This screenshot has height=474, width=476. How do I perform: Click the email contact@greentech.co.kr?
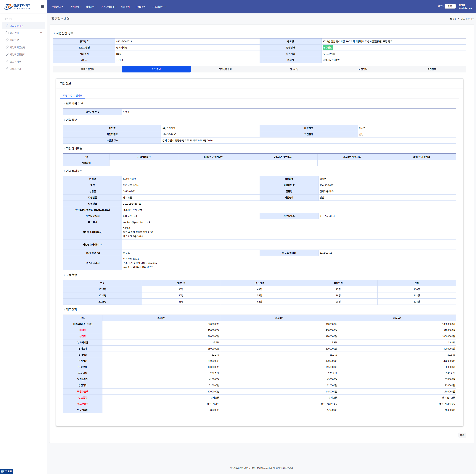click(x=137, y=222)
